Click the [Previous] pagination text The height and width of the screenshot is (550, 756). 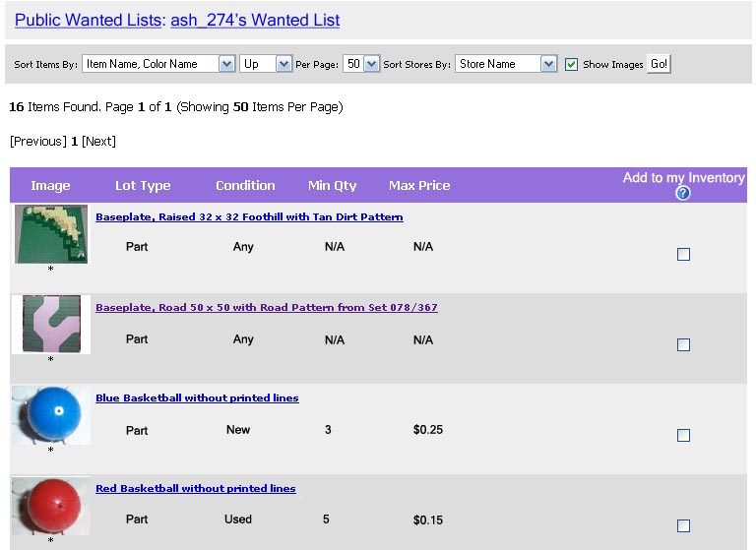coord(38,142)
